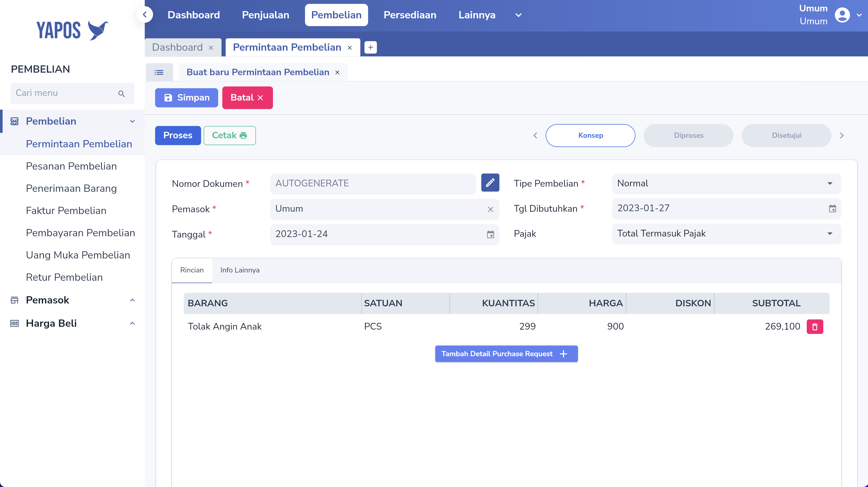
Task: Open Pesanan Pembelian in the sidebar
Action: (x=71, y=166)
